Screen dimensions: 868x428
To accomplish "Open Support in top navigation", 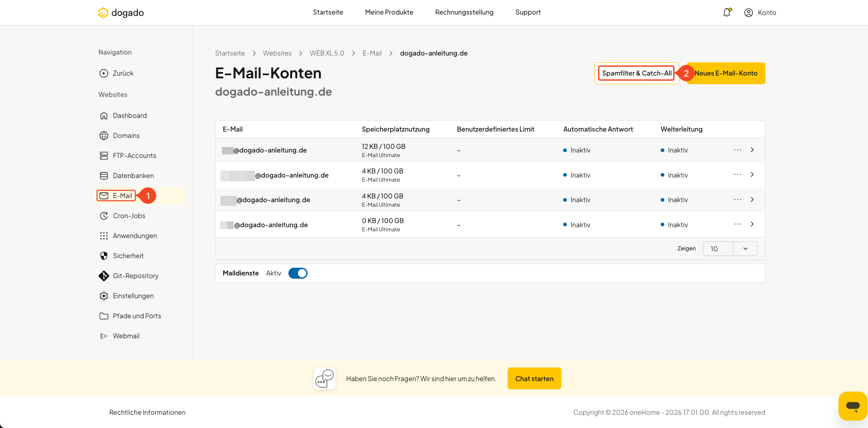I will pyautogui.click(x=528, y=12).
